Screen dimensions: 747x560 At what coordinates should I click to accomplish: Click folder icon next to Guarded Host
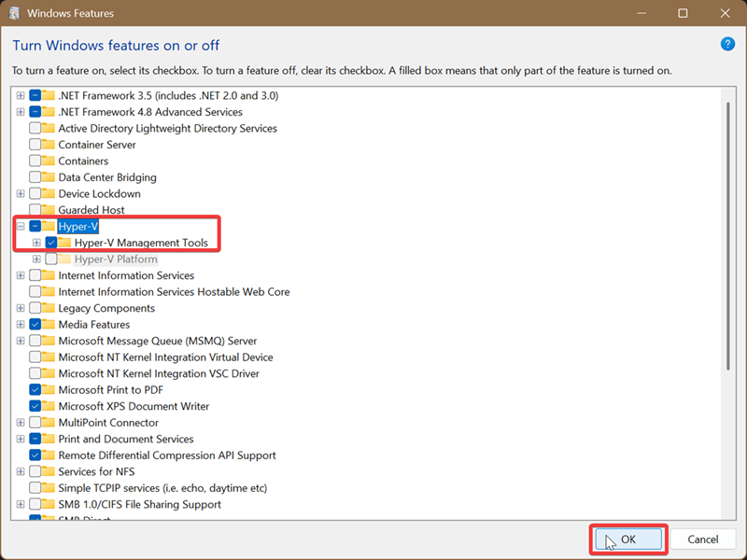[49, 209]
